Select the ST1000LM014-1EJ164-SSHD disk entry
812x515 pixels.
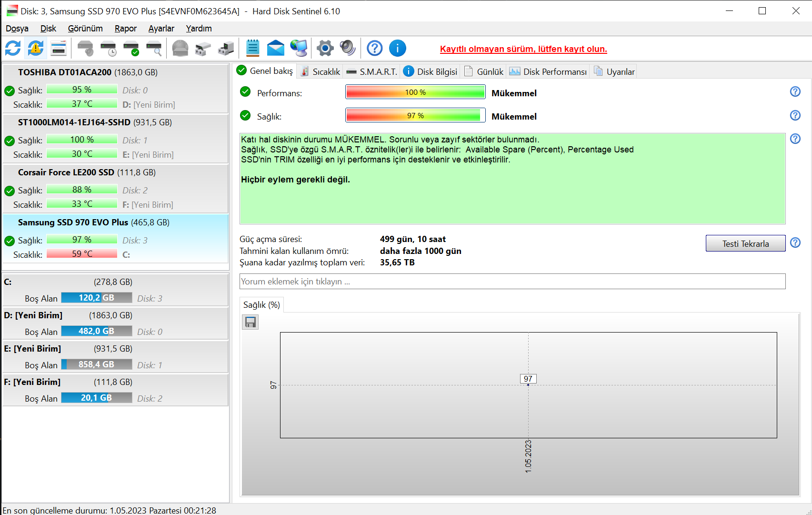point(116,139)
